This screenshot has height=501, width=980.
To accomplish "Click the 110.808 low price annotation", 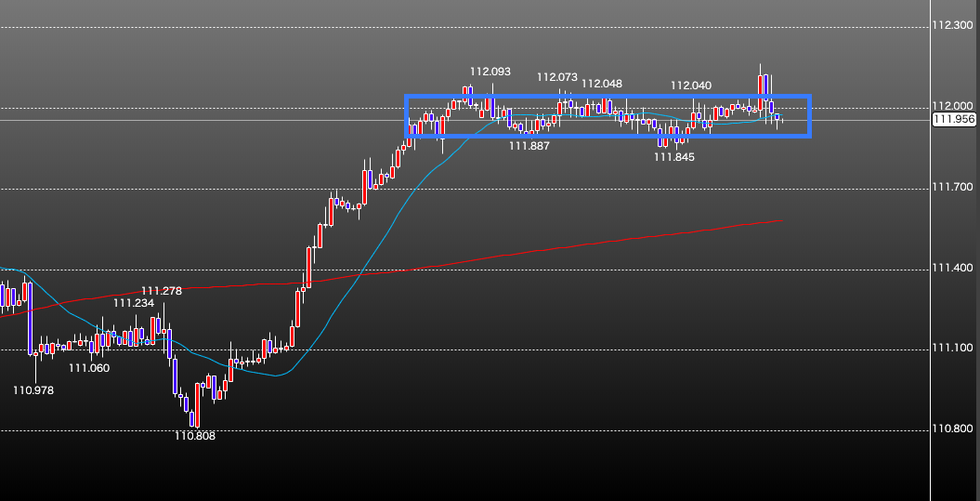I will (x=195, y=437).
